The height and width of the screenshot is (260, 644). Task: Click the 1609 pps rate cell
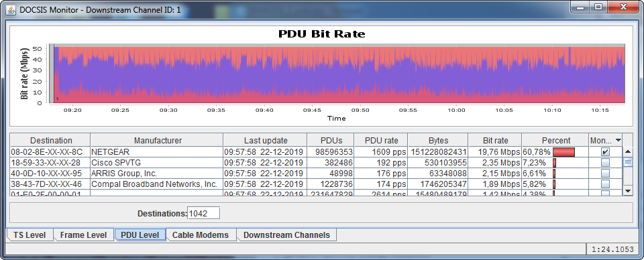pos(381,152)
